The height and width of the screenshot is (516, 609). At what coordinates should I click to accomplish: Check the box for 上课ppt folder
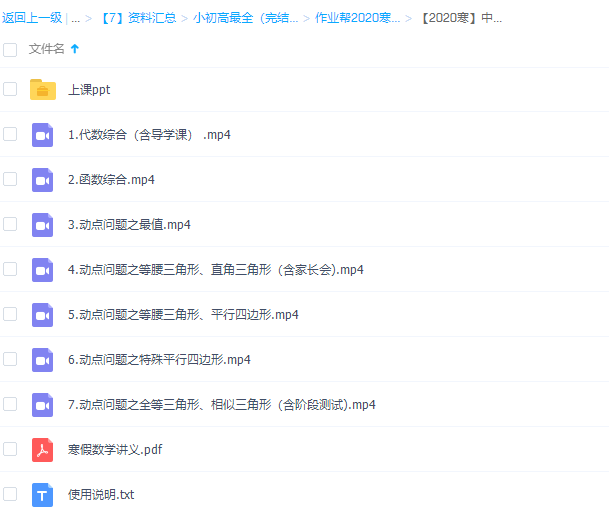(x=10, y=89)
